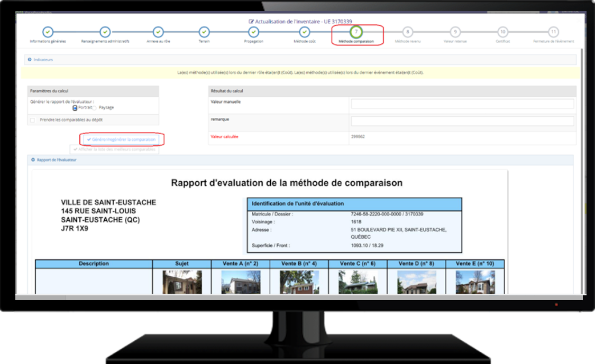Click the Renseignements administratifs step label
595x364 pixels.
tap(105, 41)
